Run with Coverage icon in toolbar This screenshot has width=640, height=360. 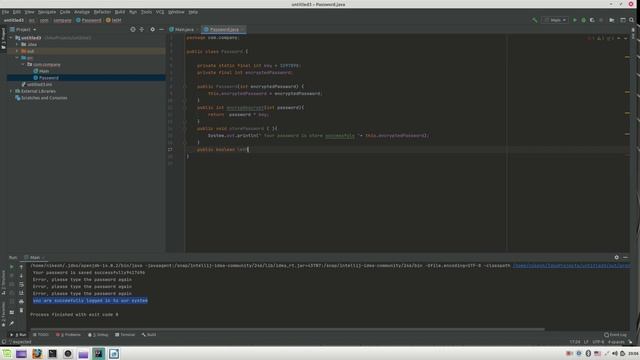592,20
